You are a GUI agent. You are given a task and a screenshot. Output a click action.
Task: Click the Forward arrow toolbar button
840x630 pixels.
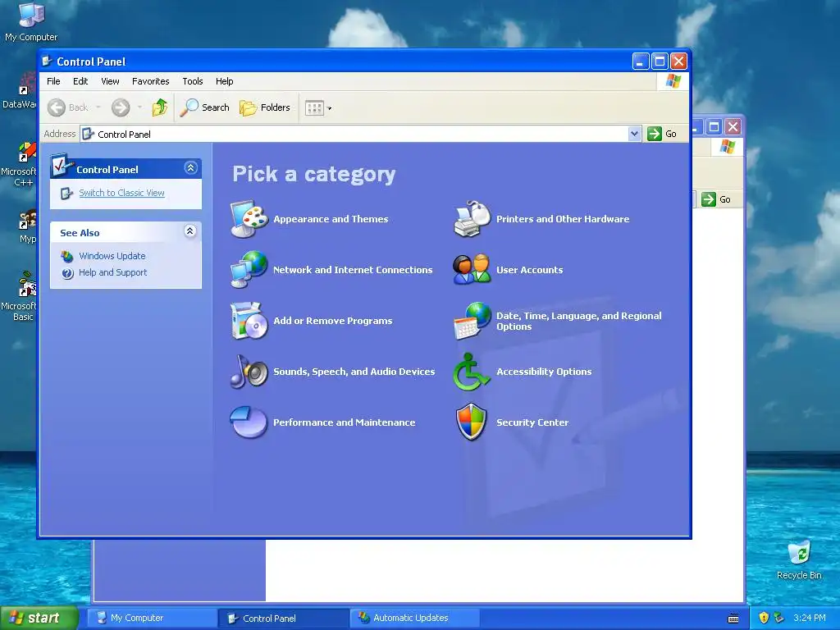(121, 107)
